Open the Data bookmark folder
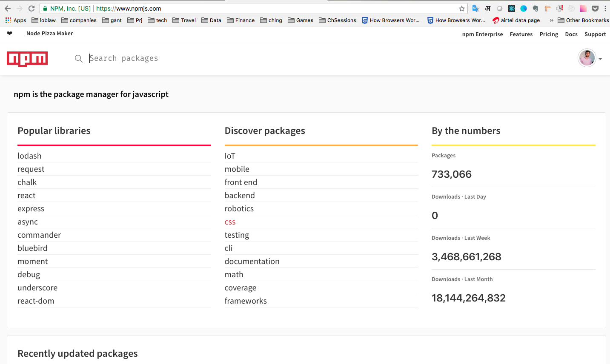610x364 pixels. tap(211, 20)
